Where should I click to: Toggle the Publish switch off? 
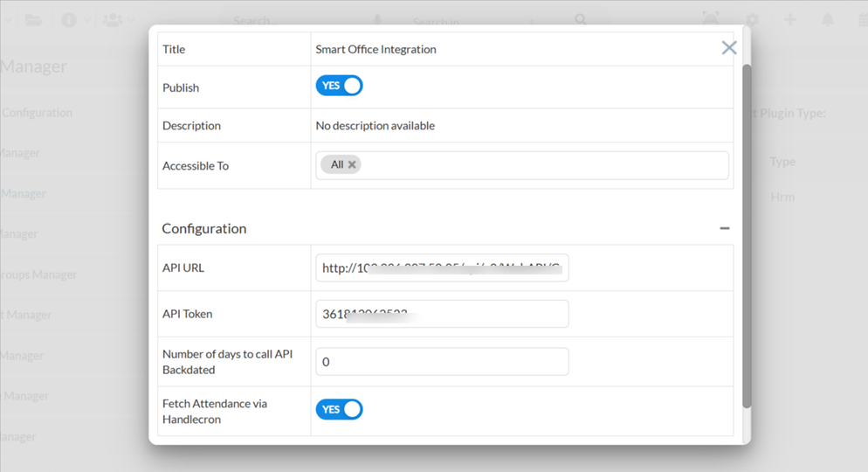coord(340,86)
